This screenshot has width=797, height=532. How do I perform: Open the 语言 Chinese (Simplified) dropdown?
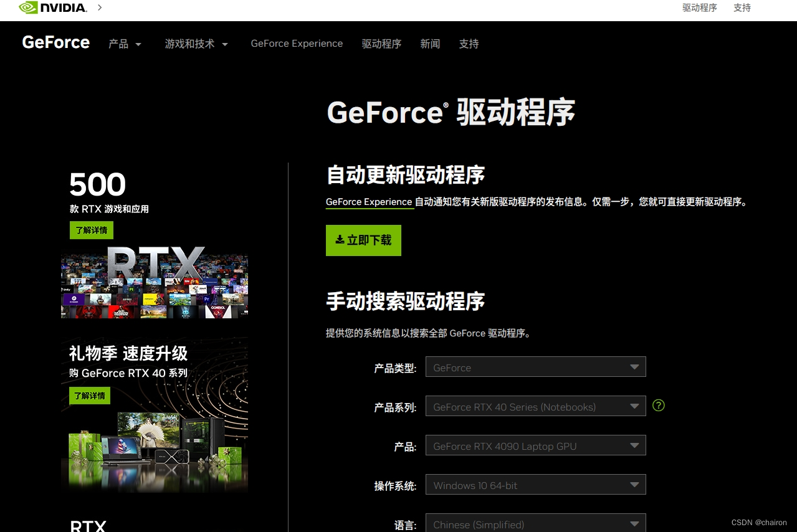tap(536, 523)
